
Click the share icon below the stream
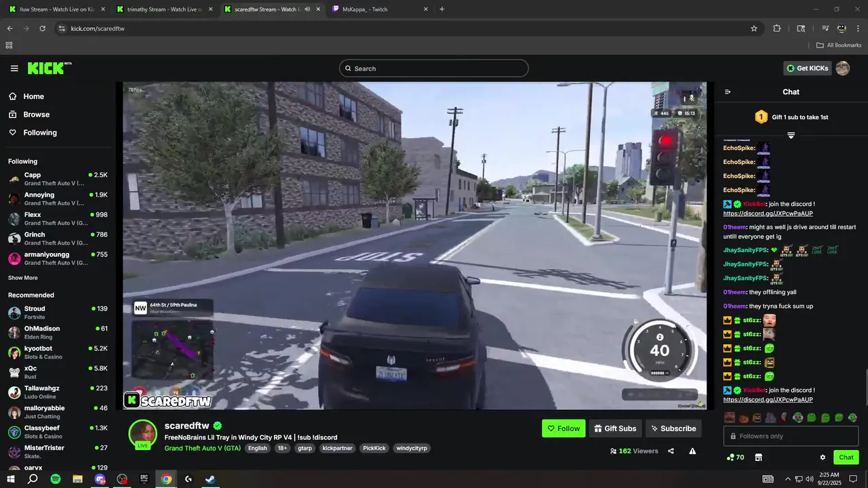671,451
